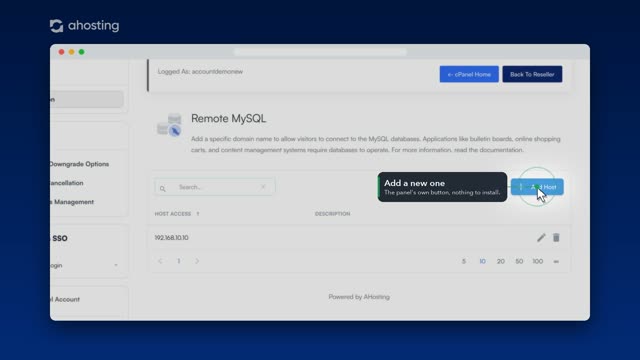Show 20 entries per page
The width and height of the screenshot is (640, 360).
coord(501,261)
